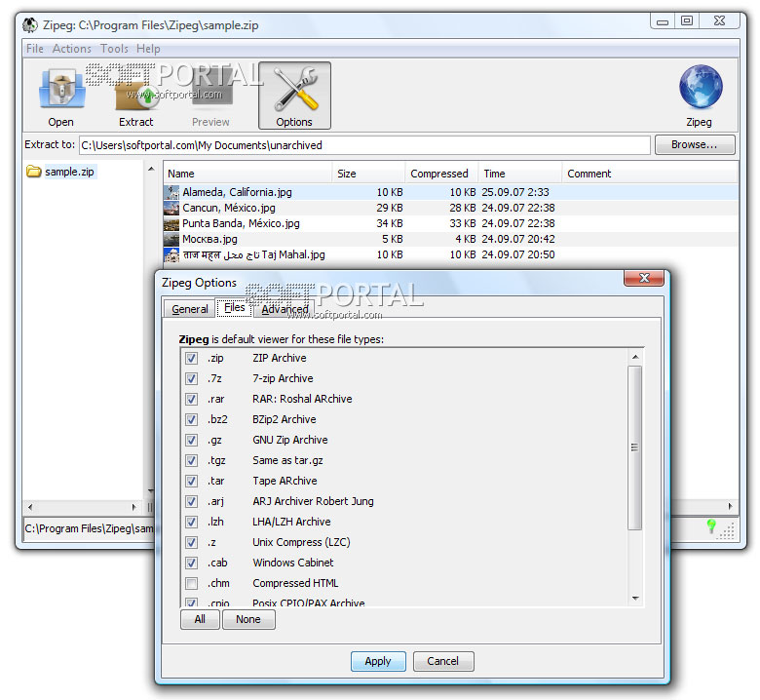This screenshot has width=760, height=700.
Task: Click the folder tree scroll up arrow
Action: coord(151,170)
